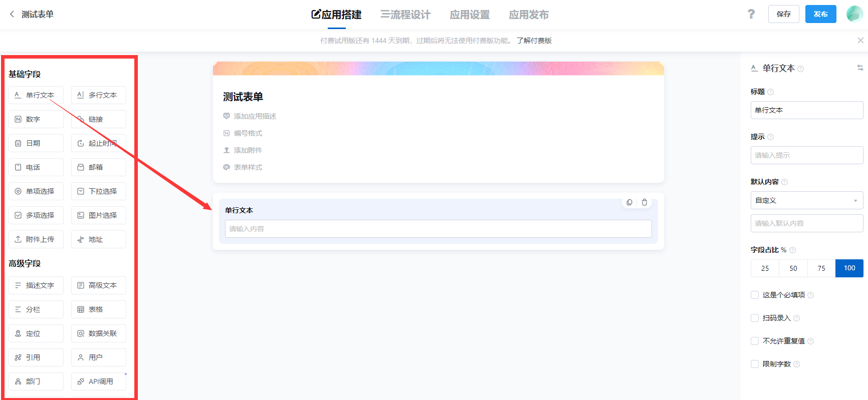Enable 扫码录入 checkbox
868x400 pixels.
pyautogui.click(x=755, y=318)
